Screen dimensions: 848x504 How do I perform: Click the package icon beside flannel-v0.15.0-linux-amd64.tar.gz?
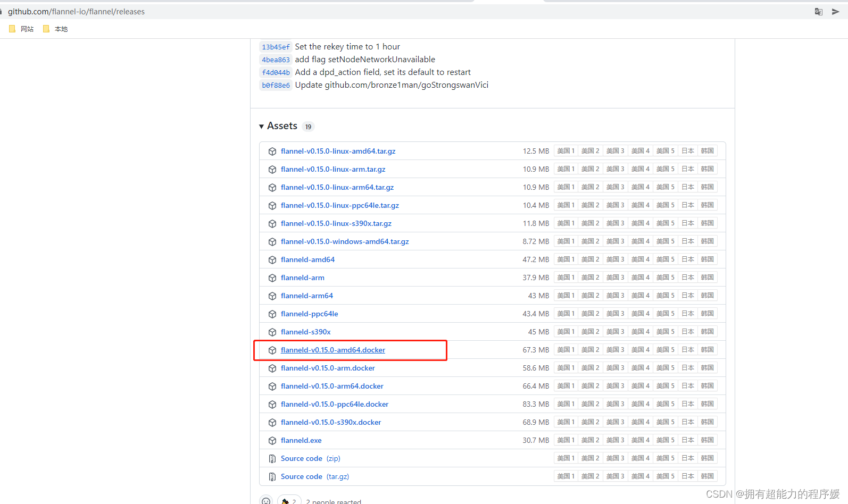click(x=272, y=152)
